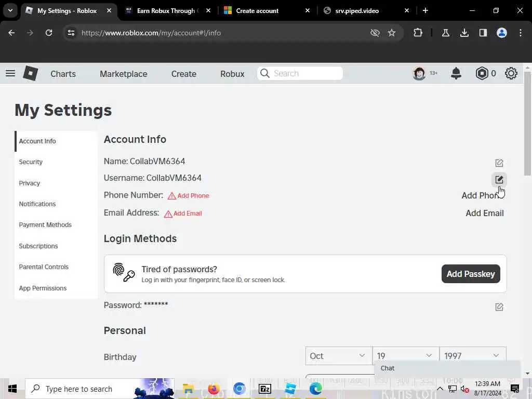This screenshot has height=399, width=532.
Task: Launch Firefox from the taskbar
Action: click(214, 389)
